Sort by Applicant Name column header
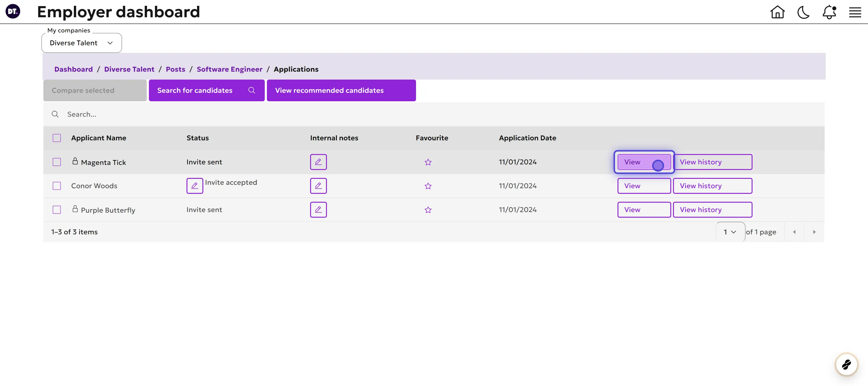This screenshot has width=868, height=386. coord(98,138)
